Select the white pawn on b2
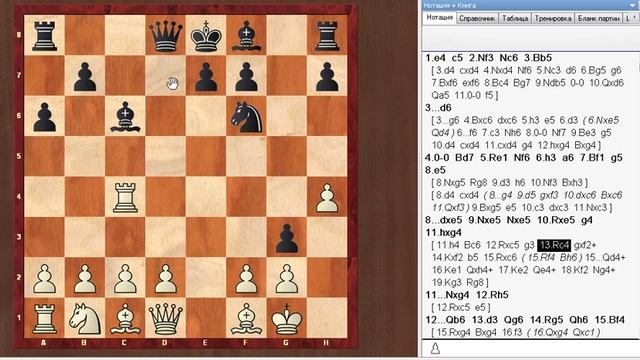This screenshot has width=640, height=360. pos(85,278)
